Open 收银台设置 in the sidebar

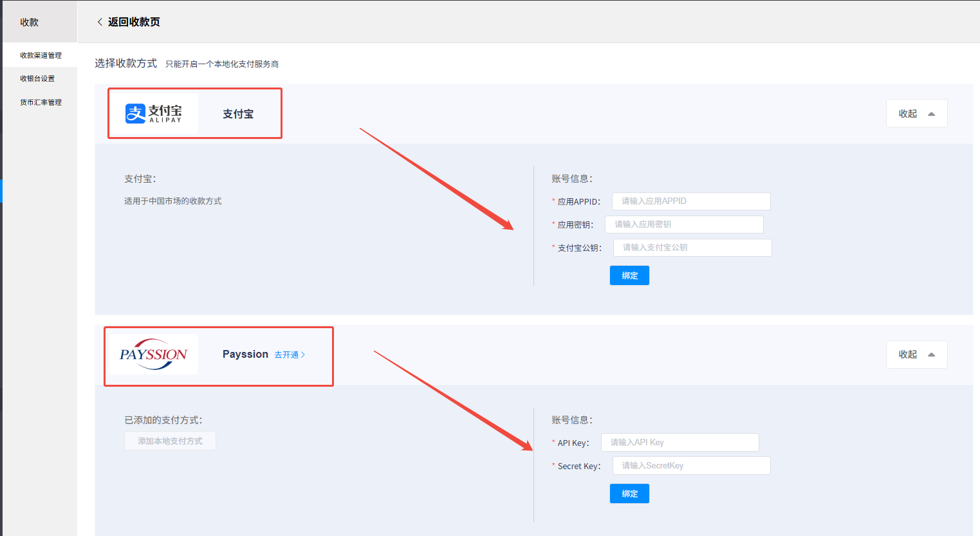37,79
